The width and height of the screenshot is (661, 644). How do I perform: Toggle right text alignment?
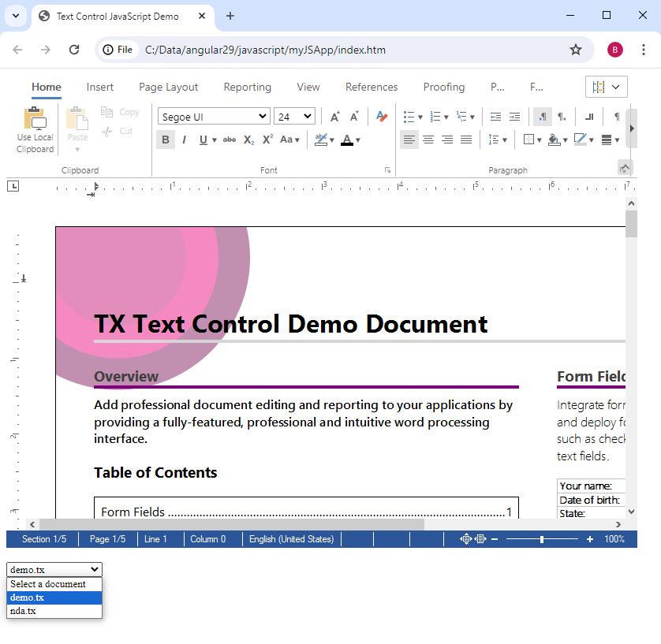tap(447, 140)
